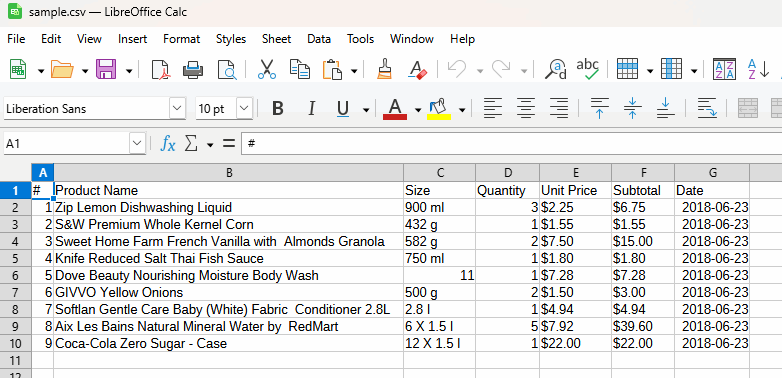Viewport: 782px width, 378px height.
Task: Expand the Paste options arrow
Action: tap(354, 71)
